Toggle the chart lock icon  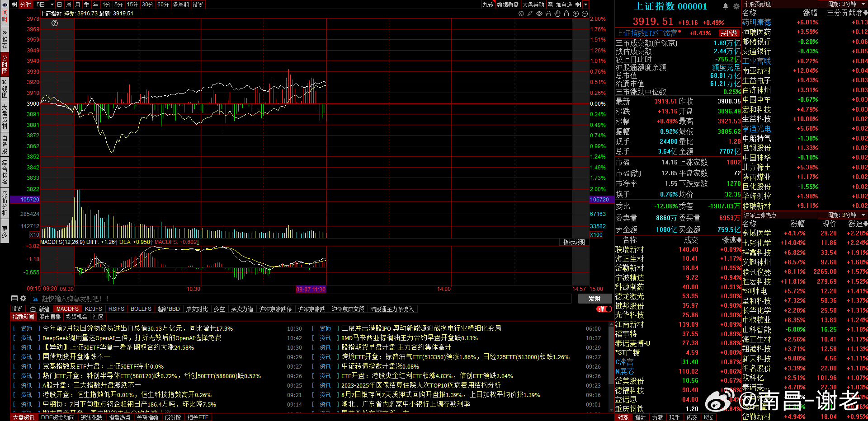click(566, 14)
